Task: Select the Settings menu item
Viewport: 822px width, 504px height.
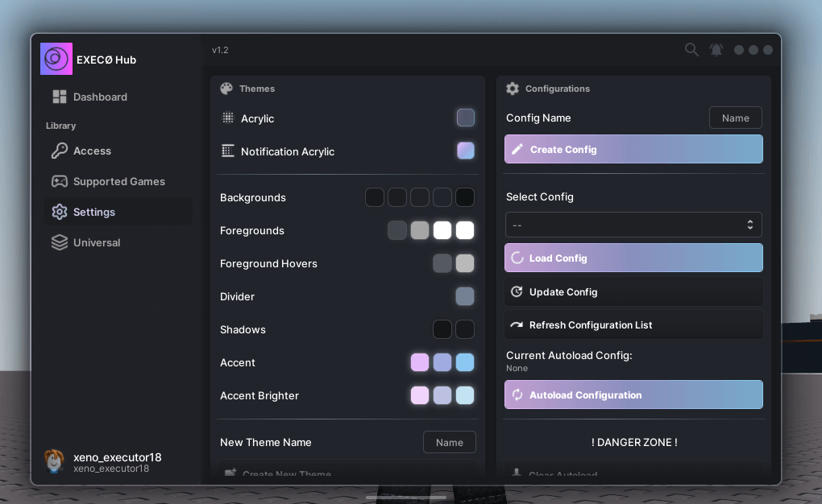Action: (118, 212)
